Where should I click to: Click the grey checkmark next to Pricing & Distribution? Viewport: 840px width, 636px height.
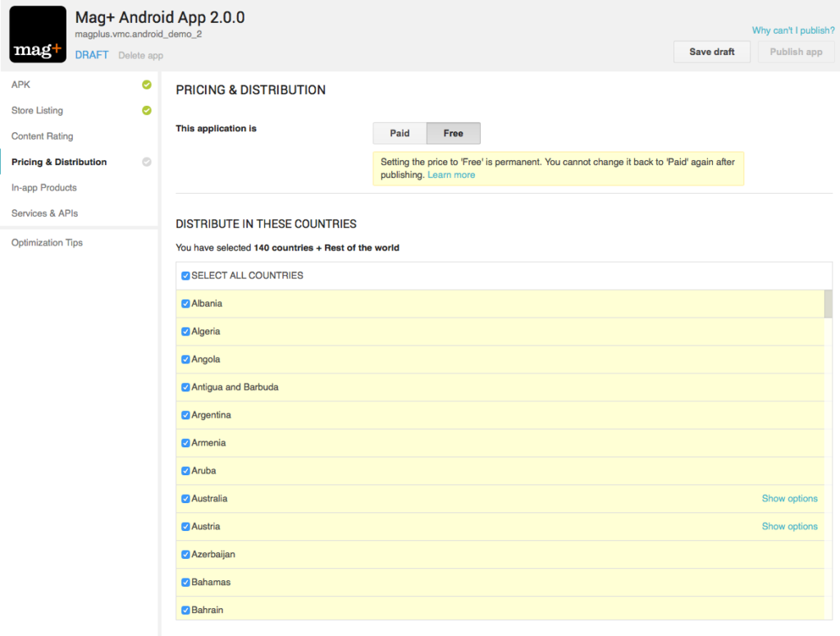pos(146,162)
